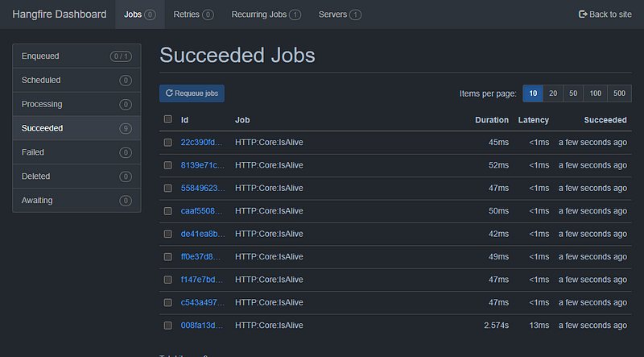Check the box for job de41ea8b

tap(167, 234)
